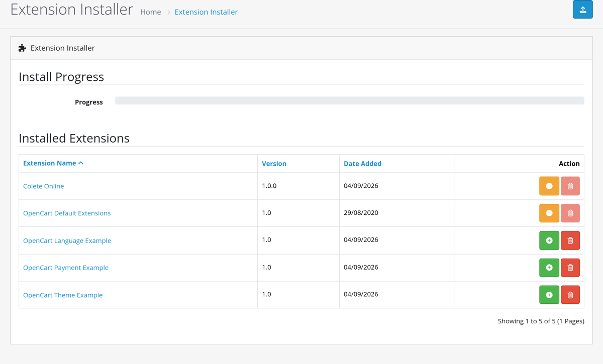603x364 pixels.
Task: Click the blue upload extension button
Action: pos(583,10)
